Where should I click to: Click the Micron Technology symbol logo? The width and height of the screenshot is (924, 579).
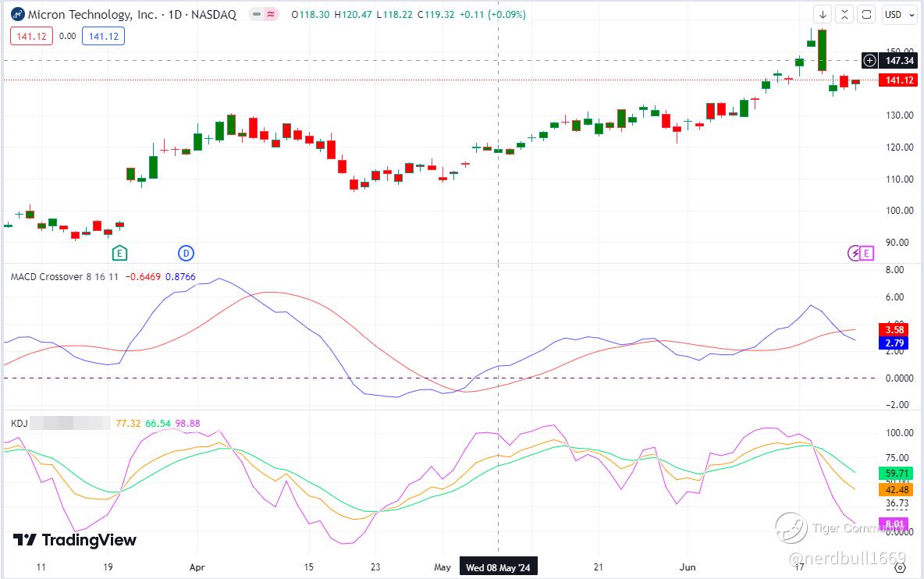point(18,14)
